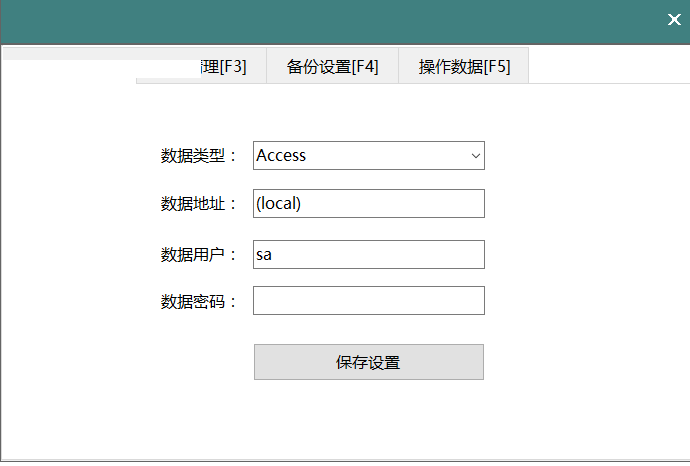This screenshot has height=466, width=690.
Task: Click the 数据地址 label text
Action: click(x=199, y=204)
